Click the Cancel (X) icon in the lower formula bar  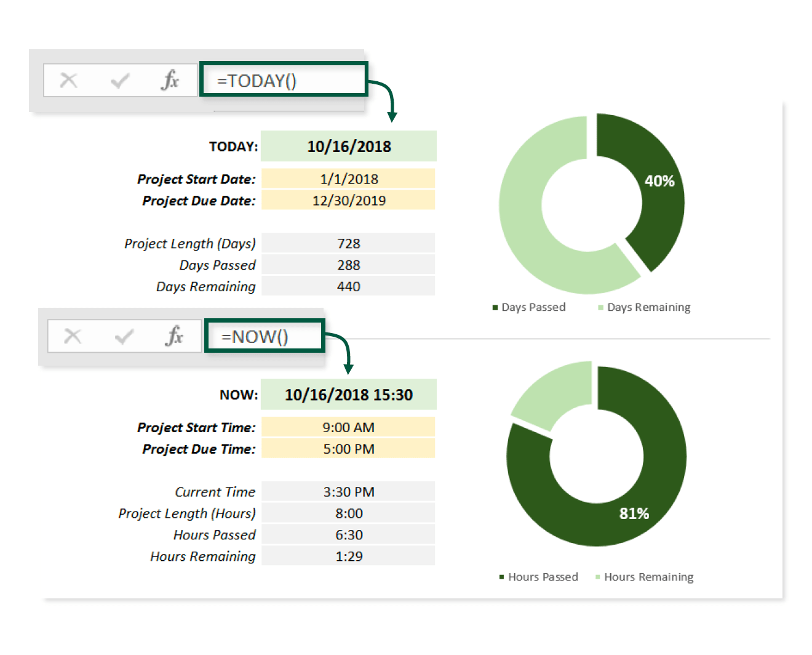(x=73, y=336)
